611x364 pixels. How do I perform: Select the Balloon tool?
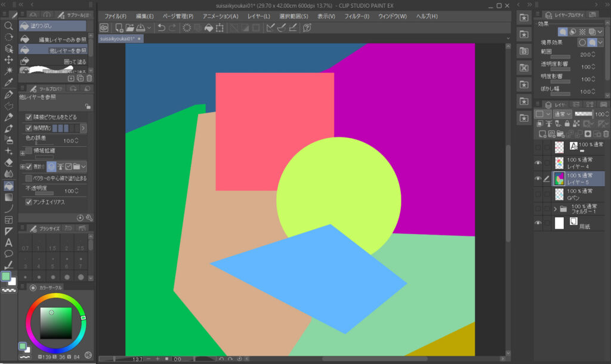9,254
